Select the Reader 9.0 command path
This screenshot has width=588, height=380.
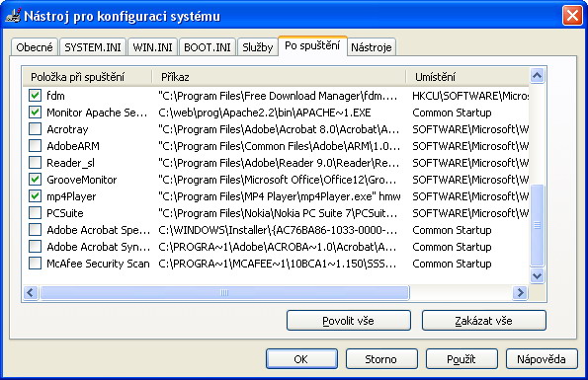[x=279, y=163]
